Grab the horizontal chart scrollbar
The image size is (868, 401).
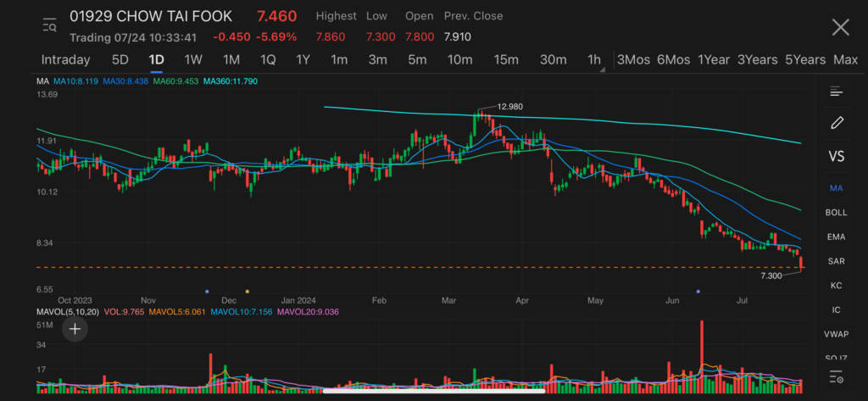coord(434,391)
